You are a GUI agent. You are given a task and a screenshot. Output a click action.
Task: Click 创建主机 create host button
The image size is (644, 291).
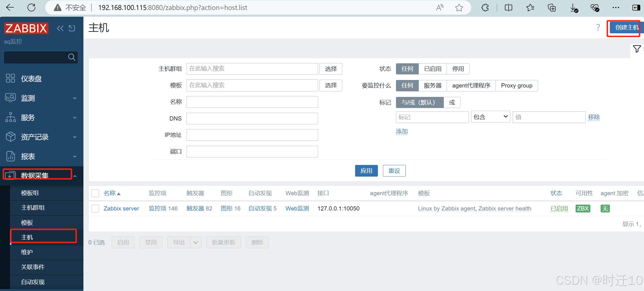coord(626,27)
